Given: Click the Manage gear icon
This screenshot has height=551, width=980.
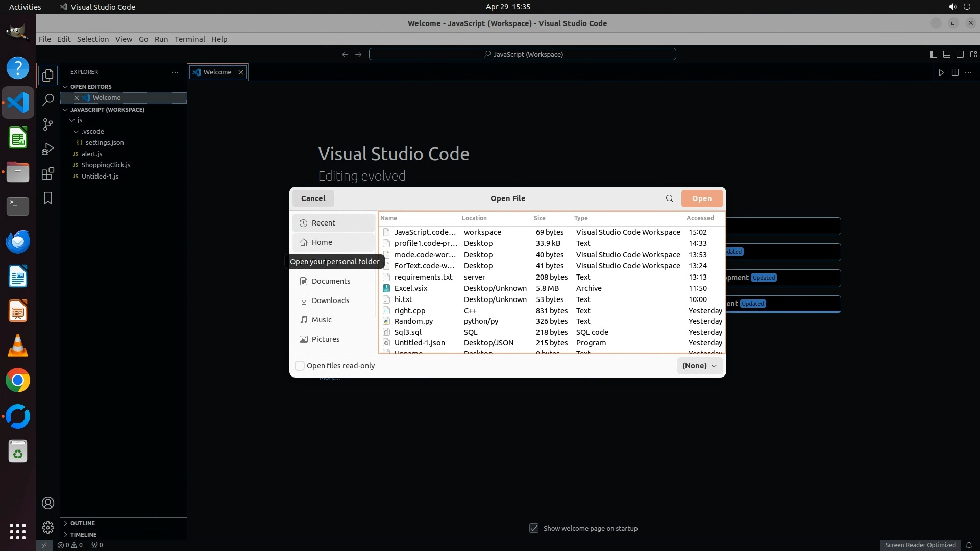Looking at the screenshot, I should tap(47, 528).
